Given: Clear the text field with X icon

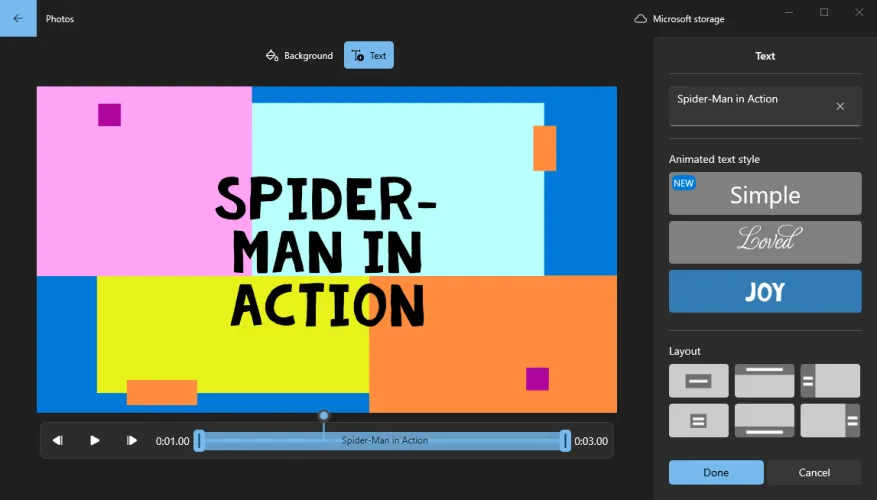Looking at the screenshot, I should pos(840,106).
